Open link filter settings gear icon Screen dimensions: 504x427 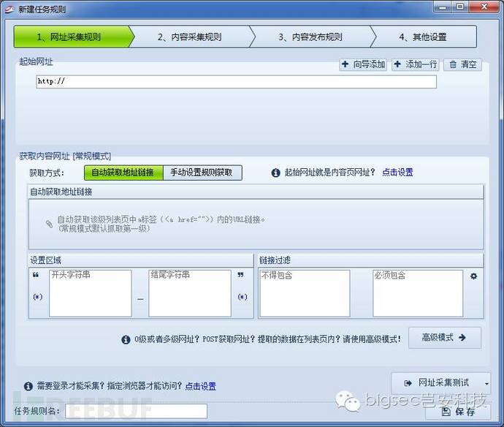click(x=473, y=276)
